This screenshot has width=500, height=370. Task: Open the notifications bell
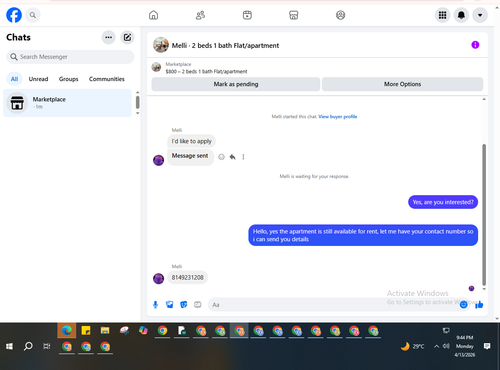[461, 15]
